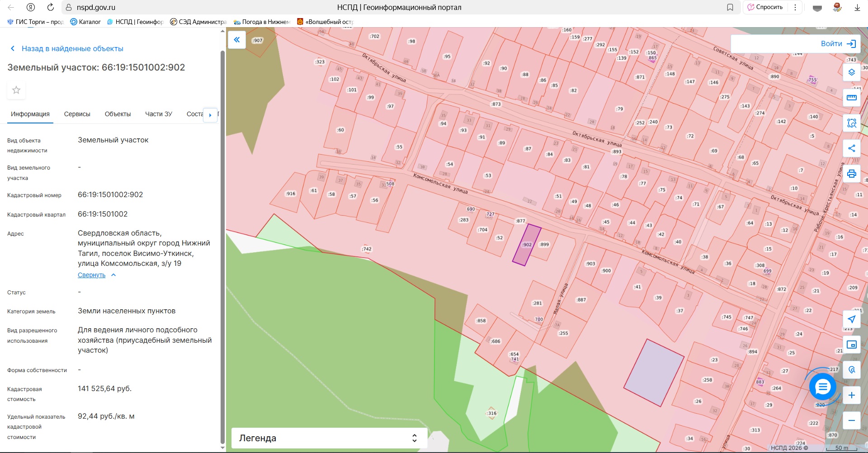
Task: Zoom out with the minus button
Action: click(851, 420)
